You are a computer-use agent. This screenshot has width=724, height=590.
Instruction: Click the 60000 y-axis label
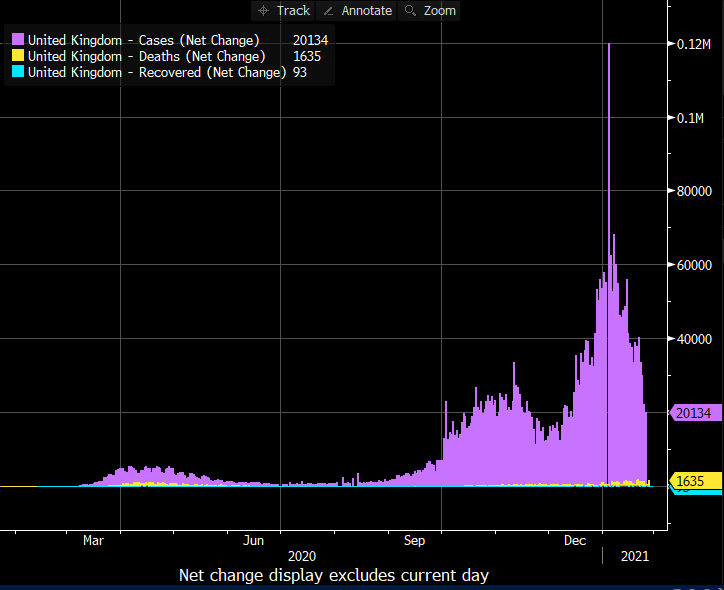694,265
